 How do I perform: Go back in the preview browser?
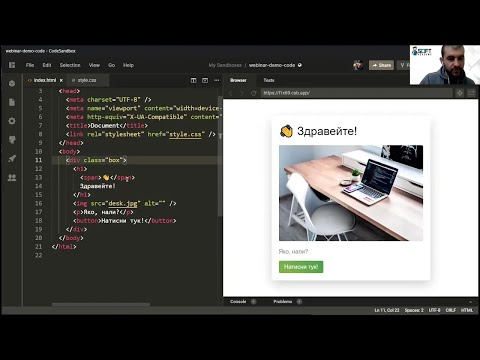point(230,93)
